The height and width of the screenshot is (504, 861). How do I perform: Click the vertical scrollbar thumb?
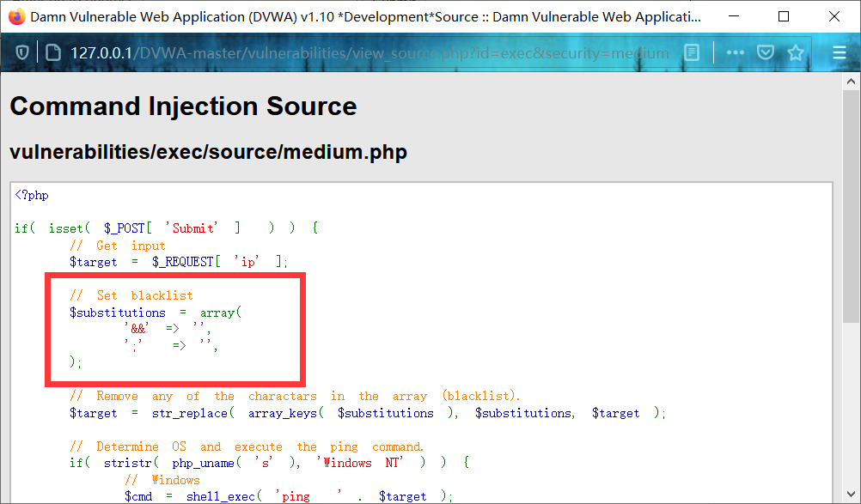851,206
